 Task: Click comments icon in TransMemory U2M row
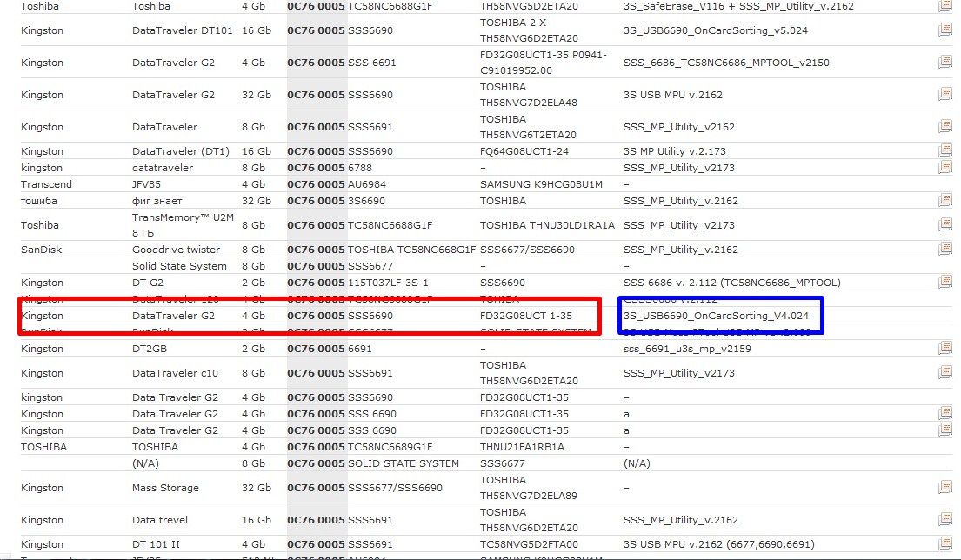(x=945, y=224)
